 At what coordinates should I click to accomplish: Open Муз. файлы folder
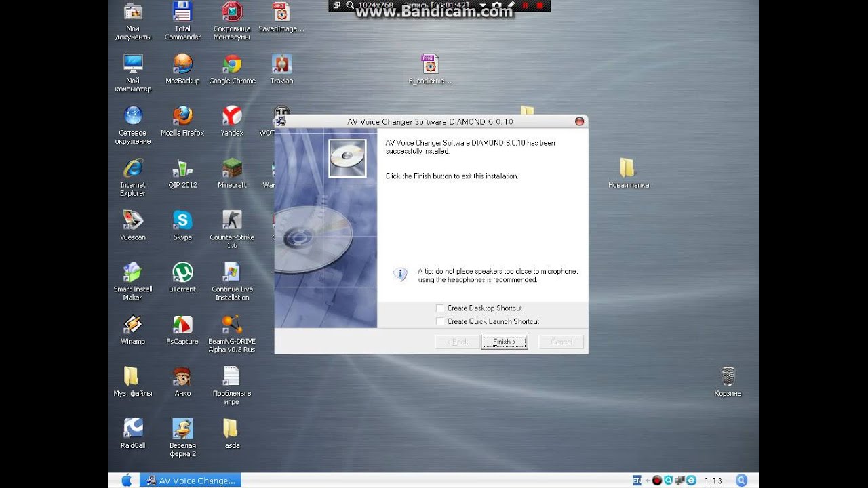tap(133, 382)
